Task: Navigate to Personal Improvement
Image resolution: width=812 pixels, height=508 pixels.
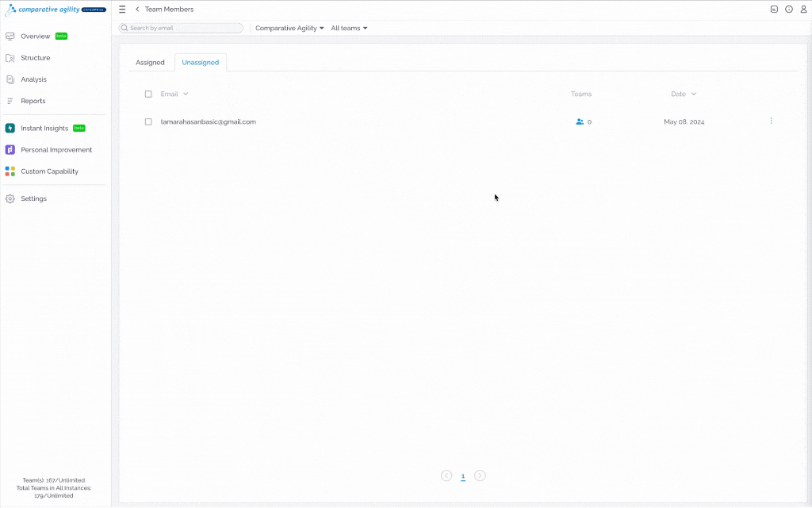Action: 56,150
